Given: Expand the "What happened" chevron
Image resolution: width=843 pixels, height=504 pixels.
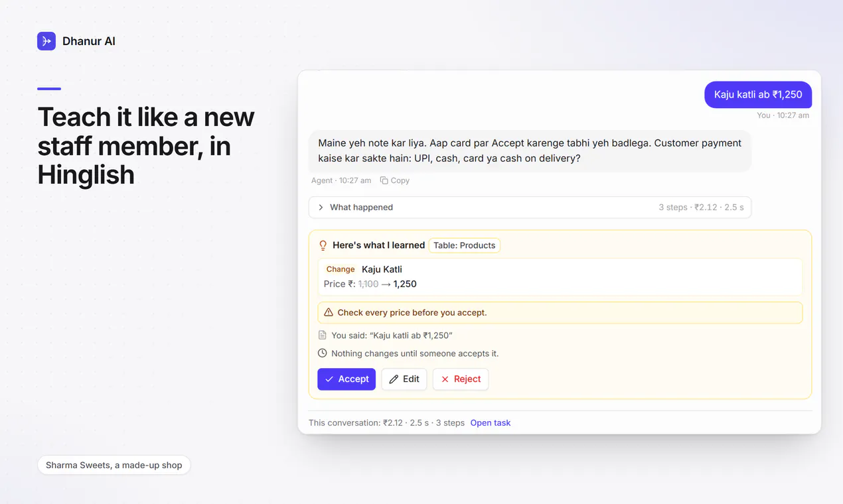Looking at the screenshot, I should pos(321,208).
